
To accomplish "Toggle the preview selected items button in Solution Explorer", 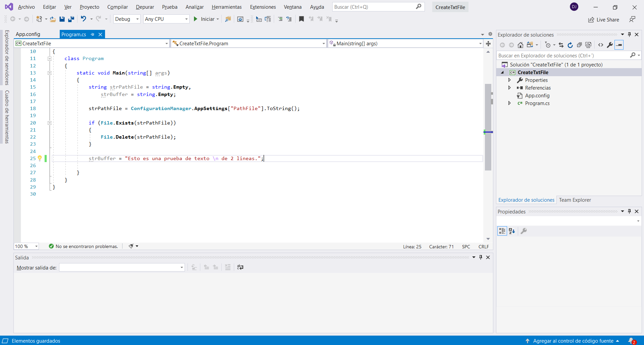I will [619, 45].
